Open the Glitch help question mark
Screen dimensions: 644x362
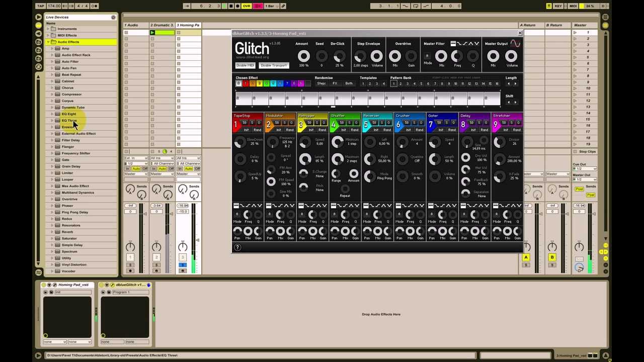coord(237,247)
